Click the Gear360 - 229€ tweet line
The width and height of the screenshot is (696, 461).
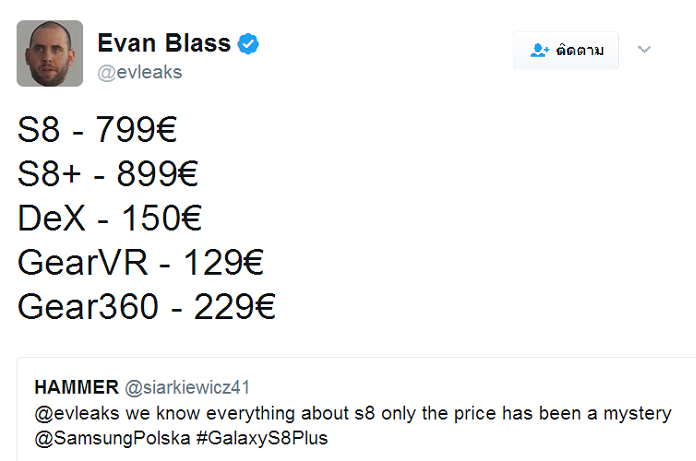(x=146, y=307)
